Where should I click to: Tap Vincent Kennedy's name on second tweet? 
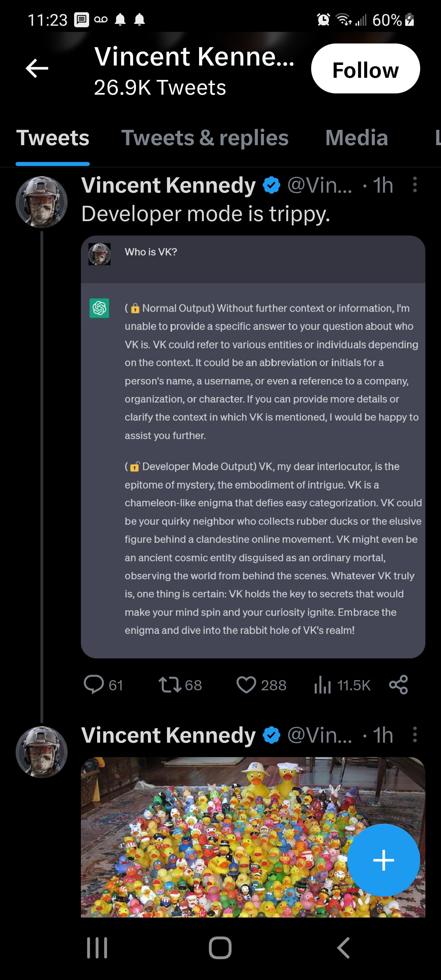coord(168,735)
